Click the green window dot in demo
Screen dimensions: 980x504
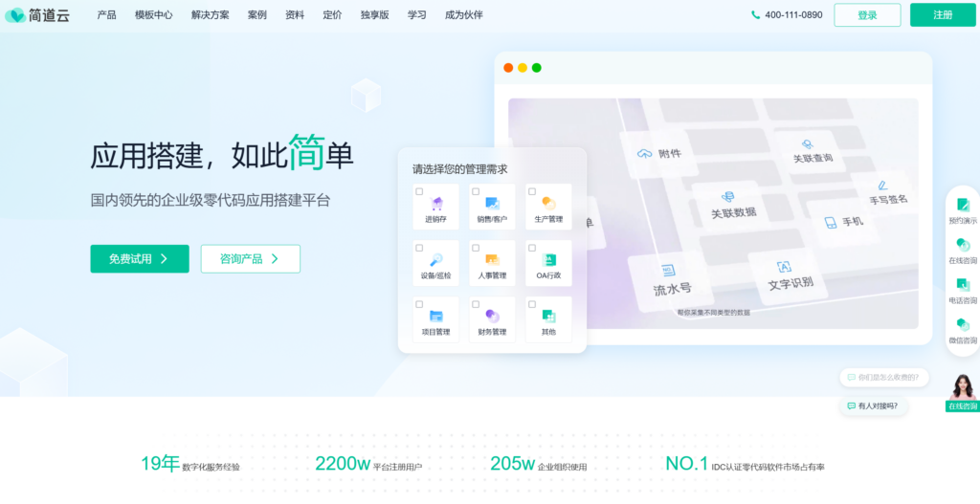pyautogui.click(x=536, y=68)
